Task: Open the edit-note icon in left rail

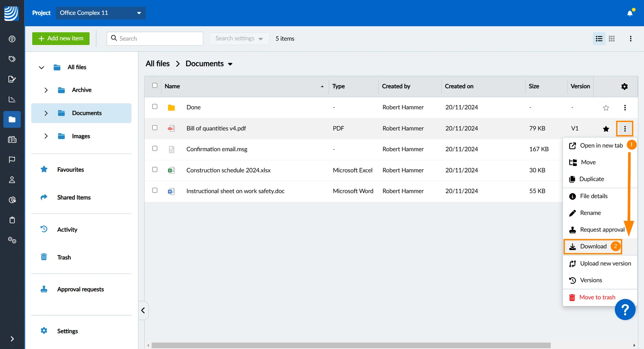Action: [12, 79]
